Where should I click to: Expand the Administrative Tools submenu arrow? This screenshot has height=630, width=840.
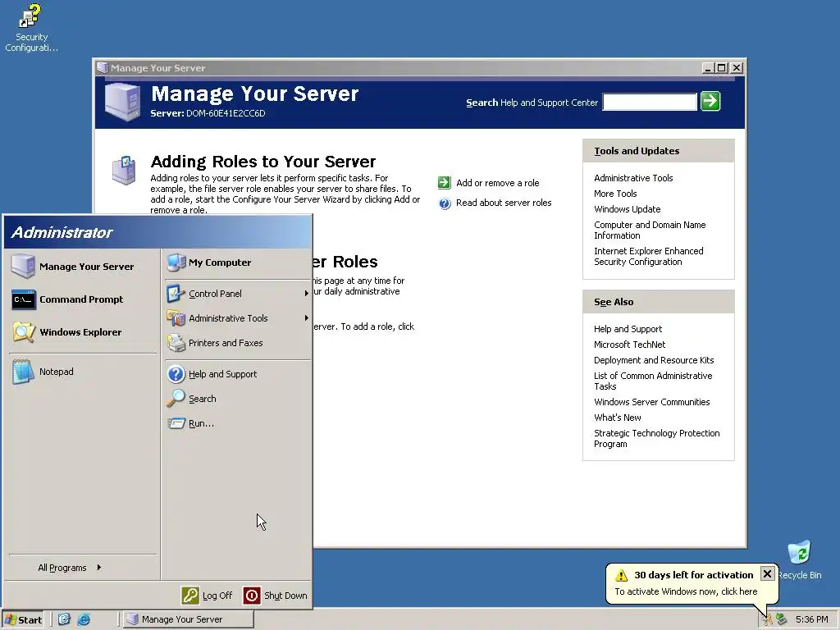pyautogui.click(x=307, y=317)
